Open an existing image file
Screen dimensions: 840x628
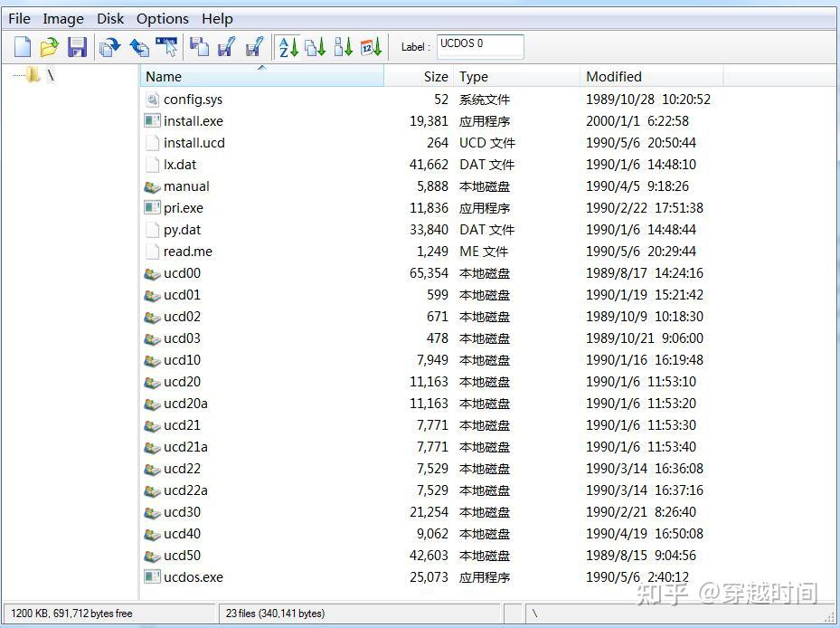(50, 46)
